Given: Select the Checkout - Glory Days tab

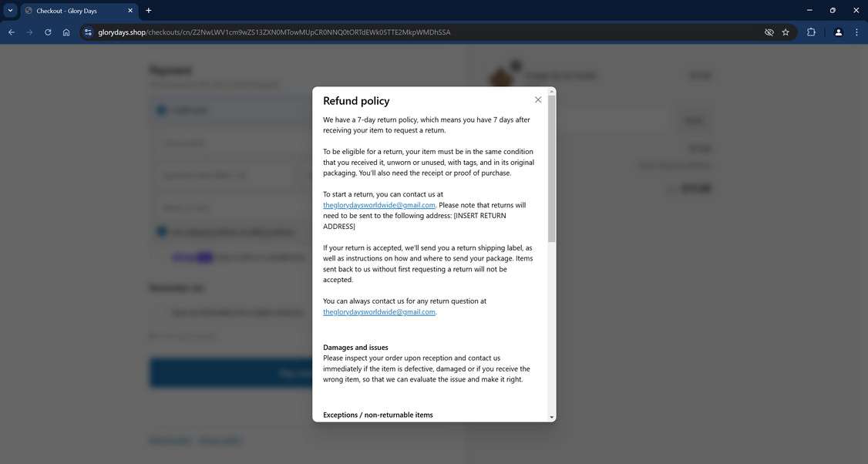Looking at the screenshot, I should 79,11.
